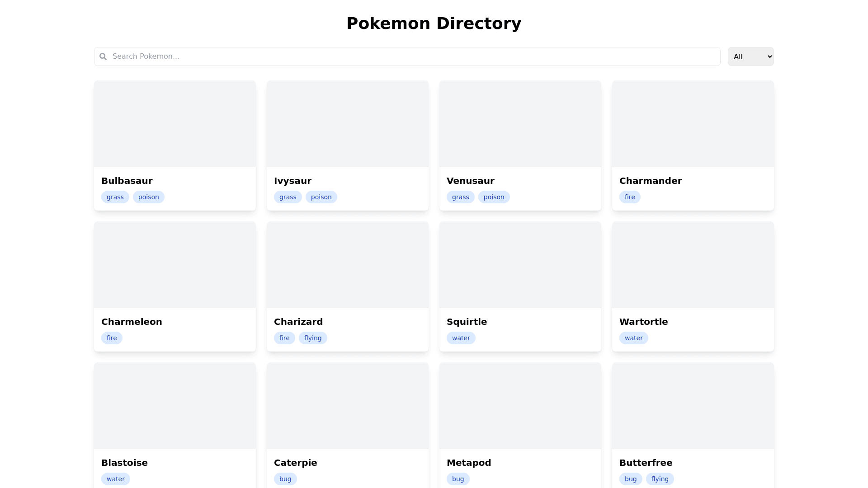The width and height of the screenshot is (868, 488).
Task: Click Charmander's fire type badge
Action: [630, 197]
